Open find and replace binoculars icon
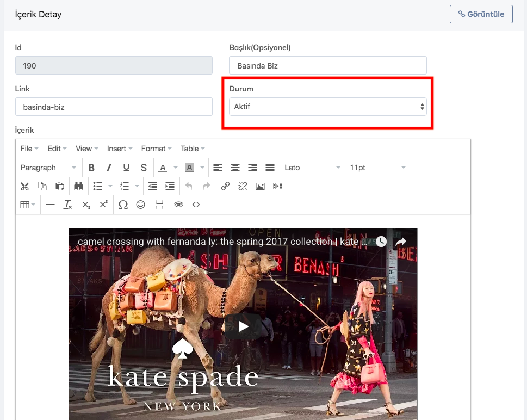Viewport: 527px width, 420px height. [x=78, y=186]
